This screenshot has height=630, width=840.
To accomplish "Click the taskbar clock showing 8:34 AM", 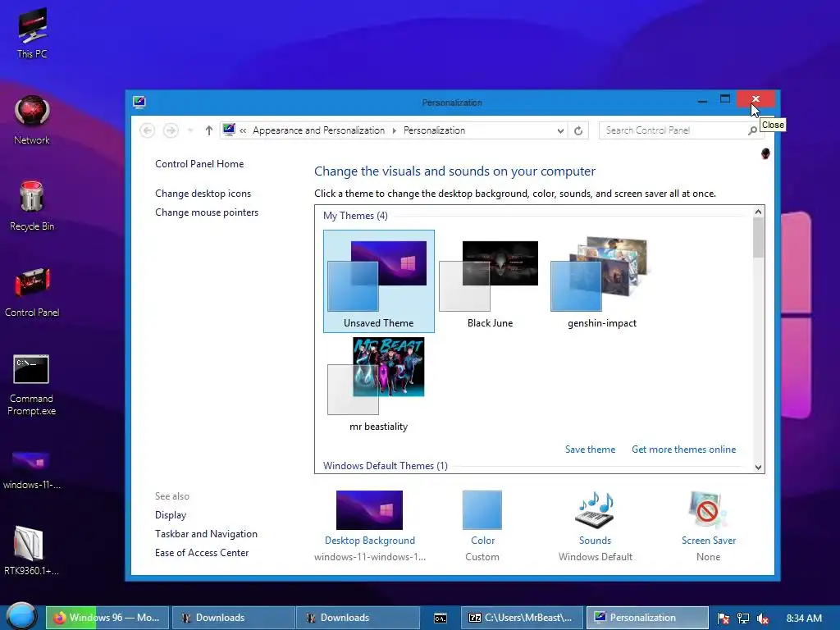I will pyautogui.click(x=804, y=619).
